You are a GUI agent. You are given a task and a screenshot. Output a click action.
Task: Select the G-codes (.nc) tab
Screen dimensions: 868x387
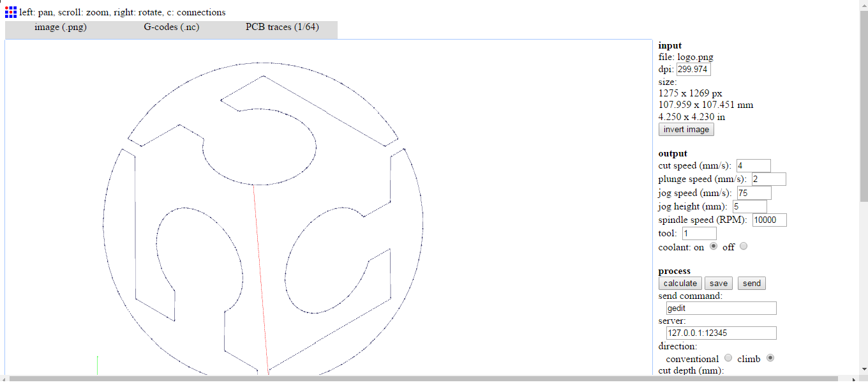[x=172, y=27]
